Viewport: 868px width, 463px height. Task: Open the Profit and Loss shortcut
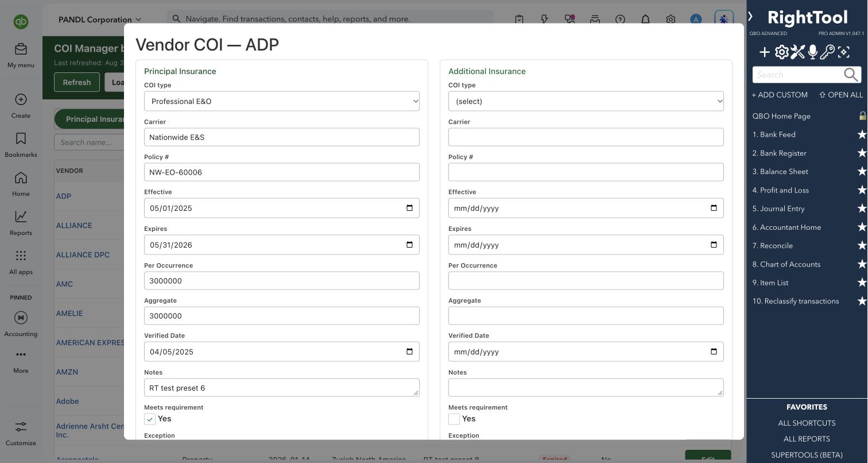pos(780,190)
